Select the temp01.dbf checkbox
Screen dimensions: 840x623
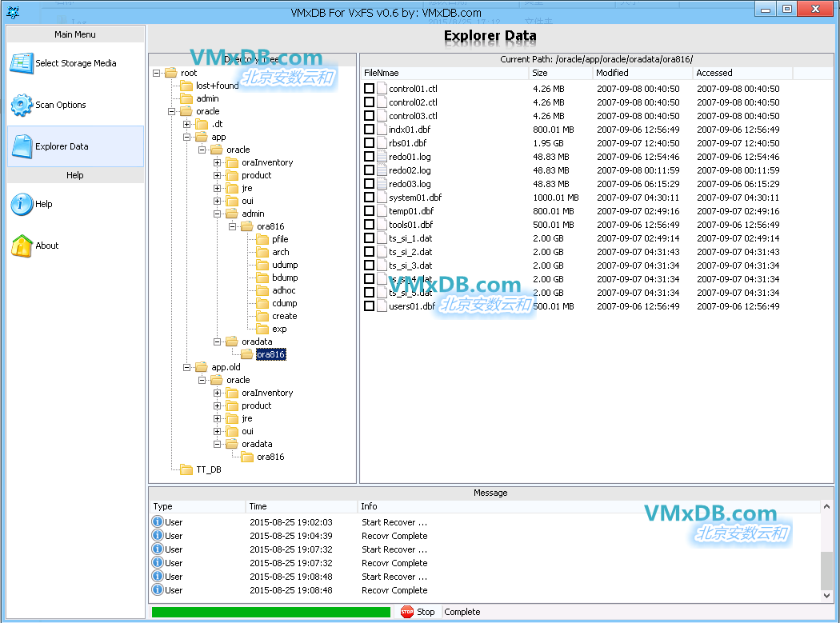click(369, 210)
